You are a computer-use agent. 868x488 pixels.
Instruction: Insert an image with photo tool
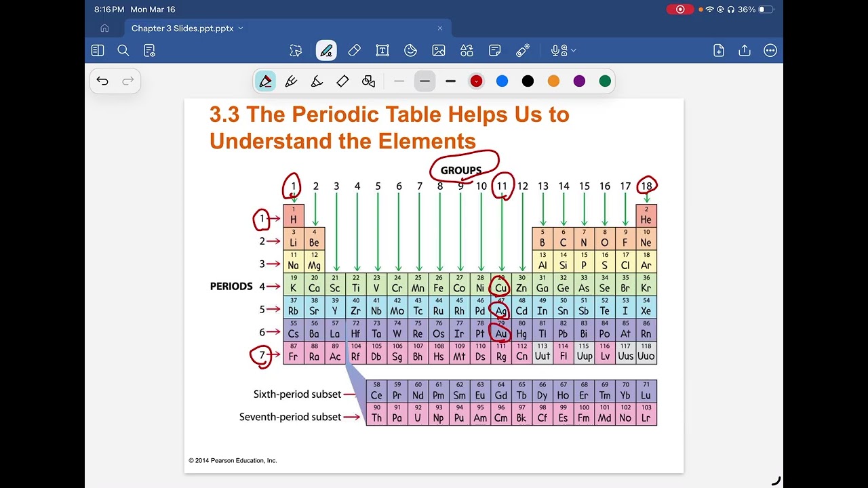pyautogui.click(x=439, y=50)
